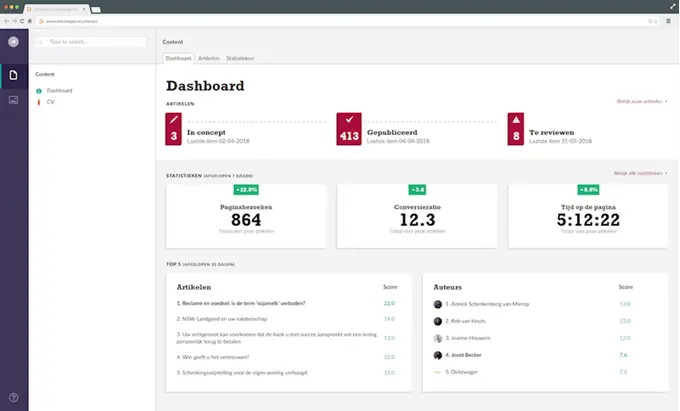This screenshot has width=680, height=411.
Task: Select CV in the content tree
Action: point(50,101)
